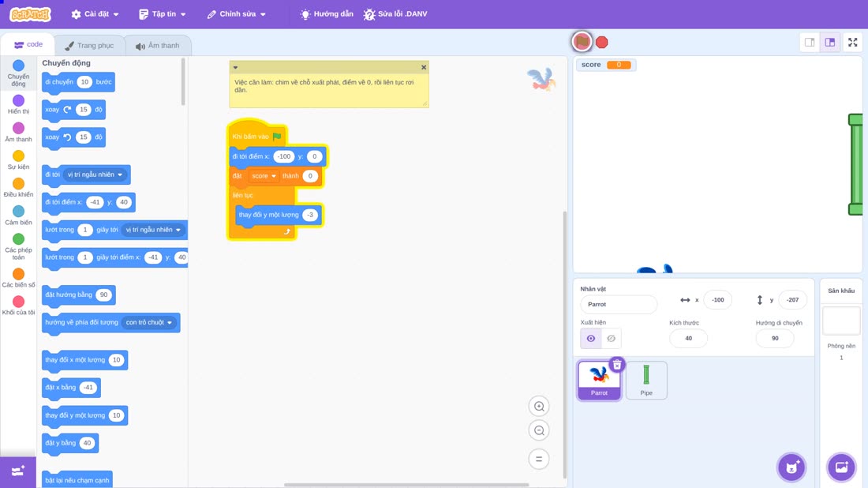Reset workspace zoom to default
This screenshot has height=488, width=868.
click(539, 459)
